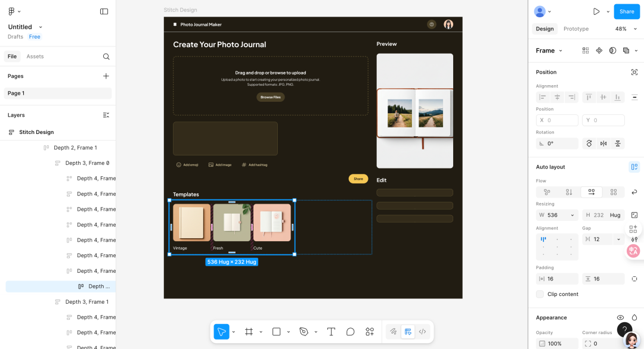Collapse all layers icon
The width and height of the screenshot is (644, 349).
(106, 115)
